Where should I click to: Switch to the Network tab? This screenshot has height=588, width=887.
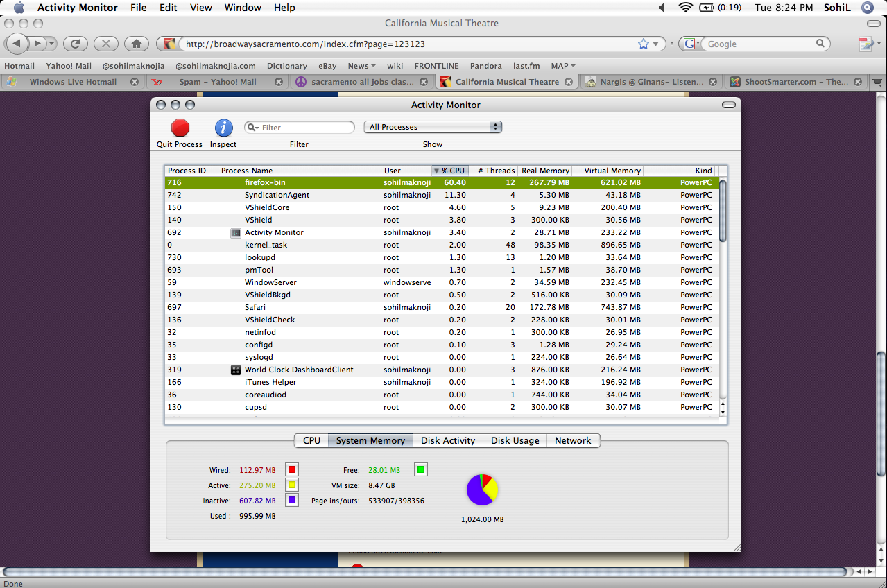click(x=573, y=440)
